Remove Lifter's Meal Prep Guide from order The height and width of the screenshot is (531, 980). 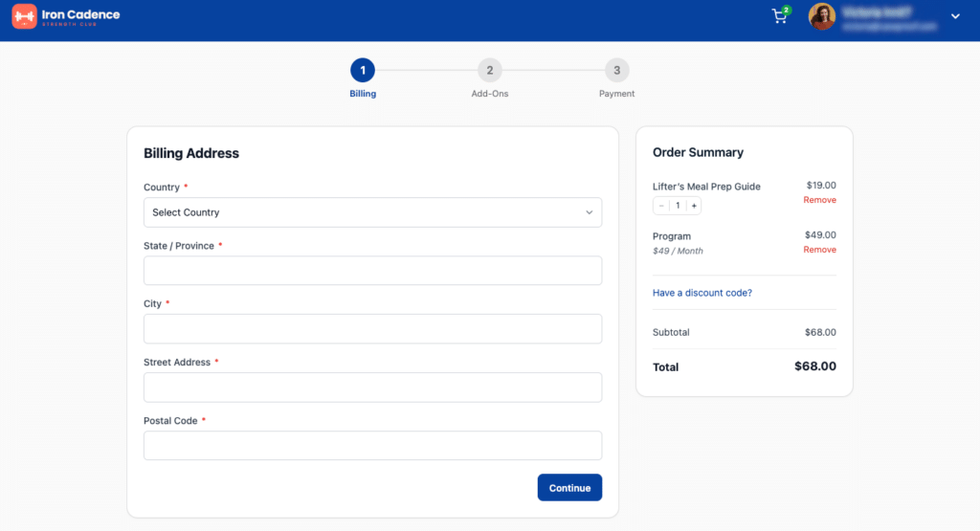[x=819, y=200]
